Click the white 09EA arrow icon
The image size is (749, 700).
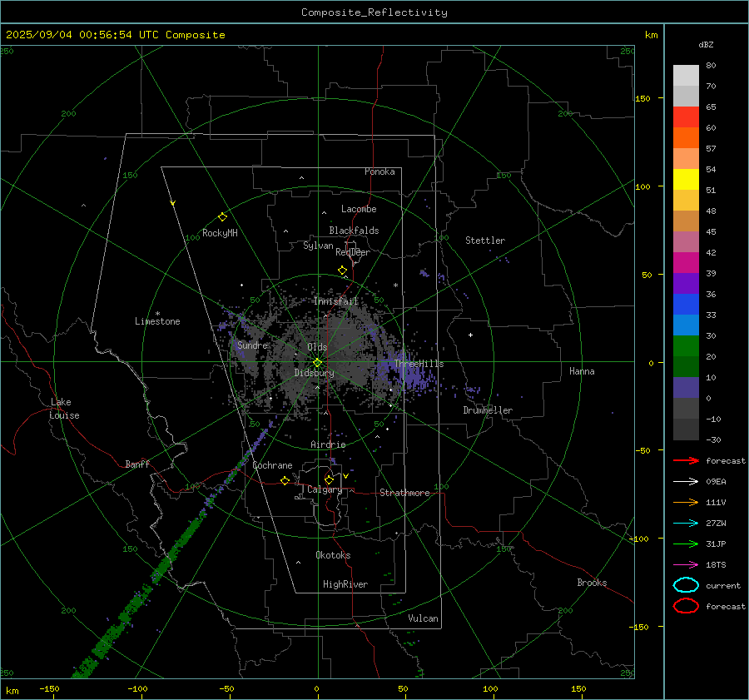click(686, 482)
